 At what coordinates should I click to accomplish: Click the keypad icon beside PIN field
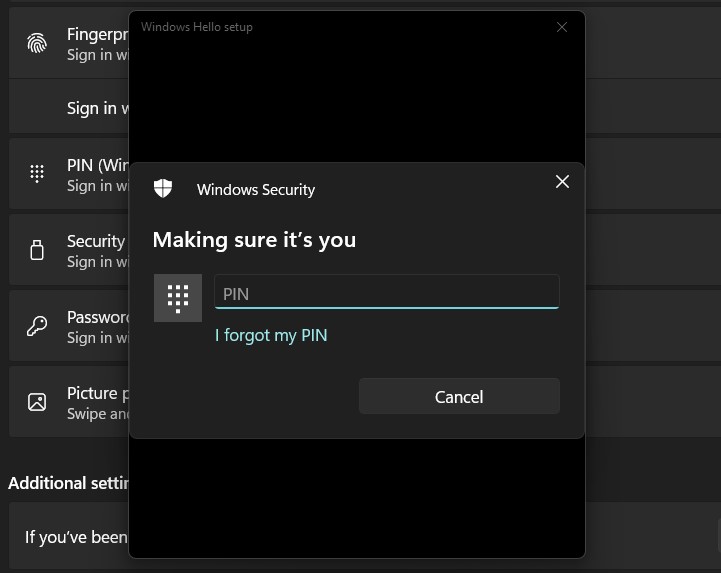[178, 298]
